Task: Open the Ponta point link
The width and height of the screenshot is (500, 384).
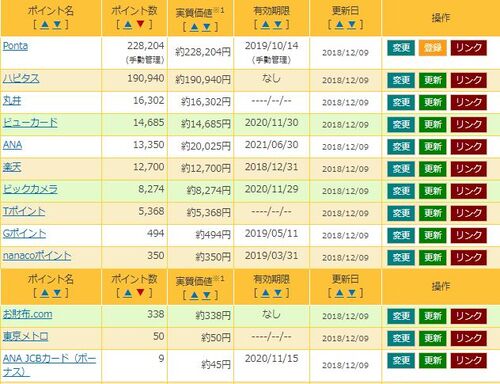Action: coord(15,46)
